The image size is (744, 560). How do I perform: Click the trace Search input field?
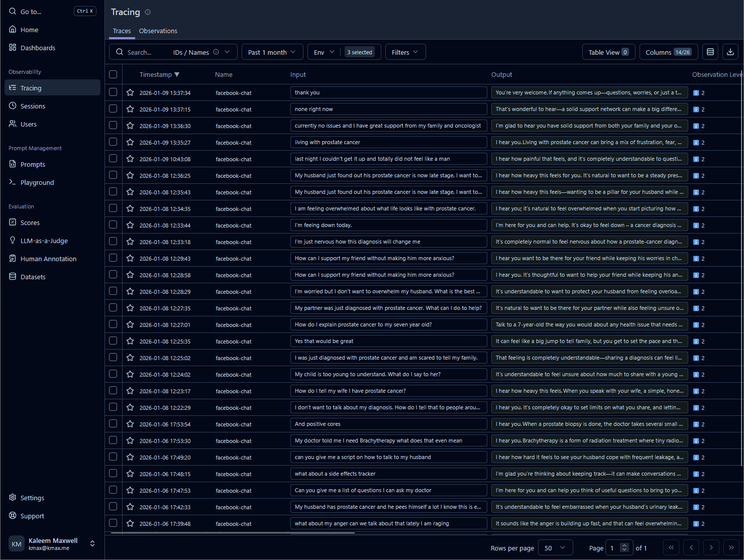141,52
